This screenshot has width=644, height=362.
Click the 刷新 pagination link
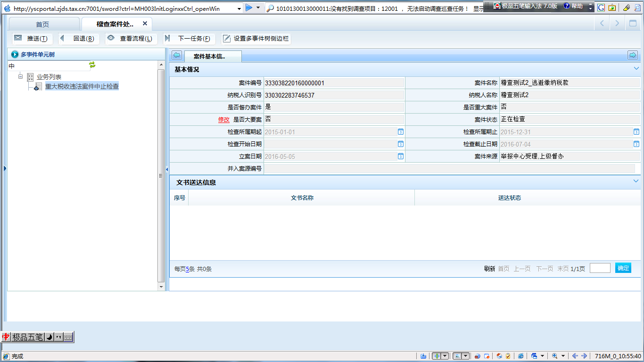(489, 269)
